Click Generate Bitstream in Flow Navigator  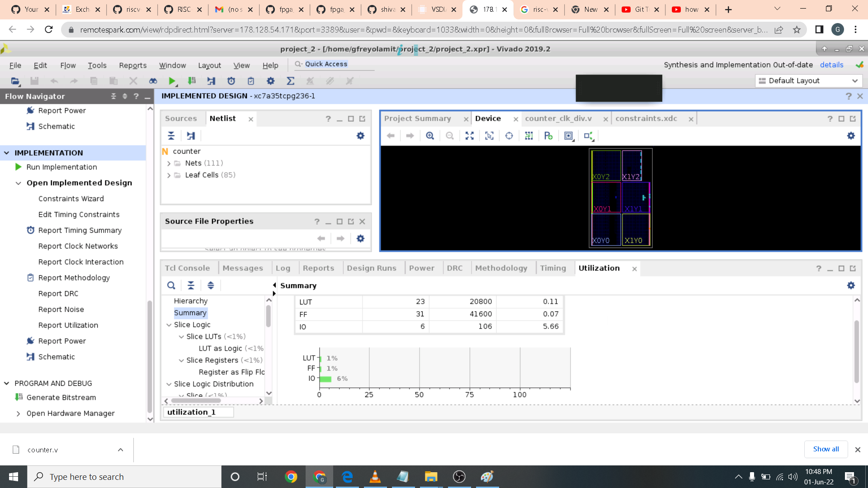[x=61, y=398]
